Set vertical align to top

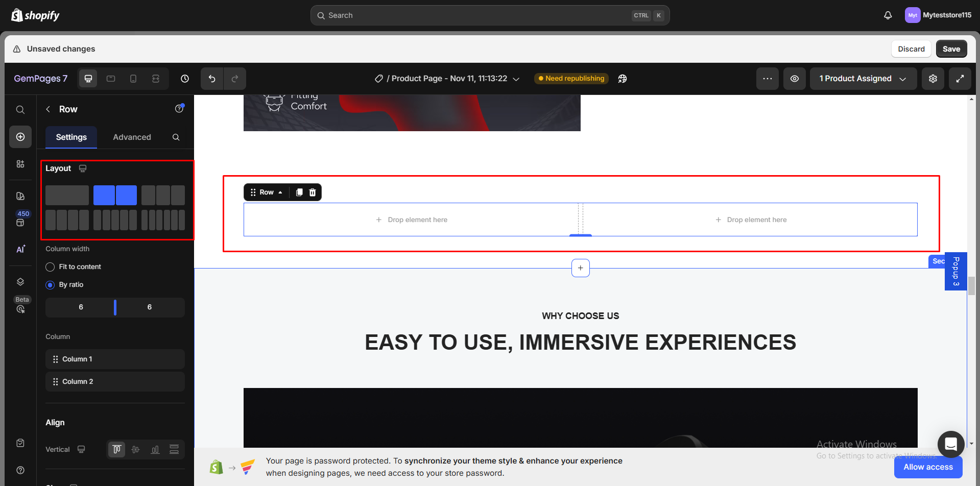(x=116, y=449)
